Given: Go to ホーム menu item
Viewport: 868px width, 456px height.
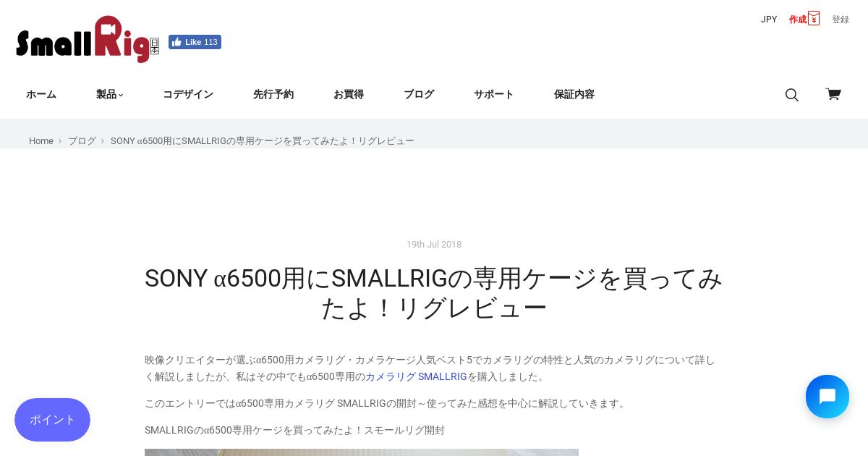Looking at the screenshot, I should coord(41,94).
